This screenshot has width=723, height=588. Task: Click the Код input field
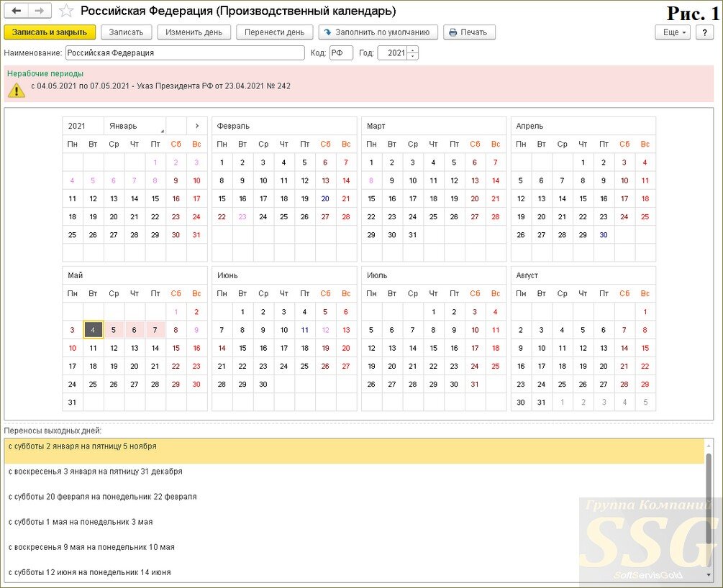click(x=341, y=53)
